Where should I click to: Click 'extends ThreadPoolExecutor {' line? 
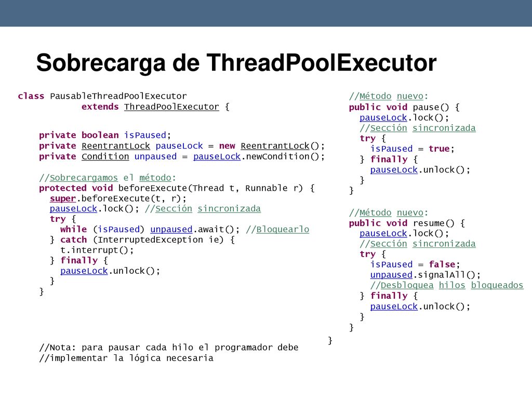[x=155, y=107]
